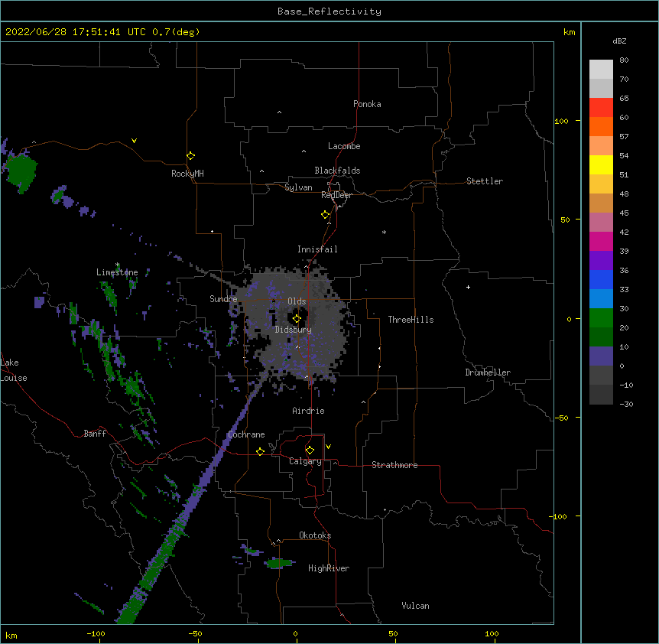
Task: Click the yellow radar site marker near Olds
Action: (x=297, y=319)
